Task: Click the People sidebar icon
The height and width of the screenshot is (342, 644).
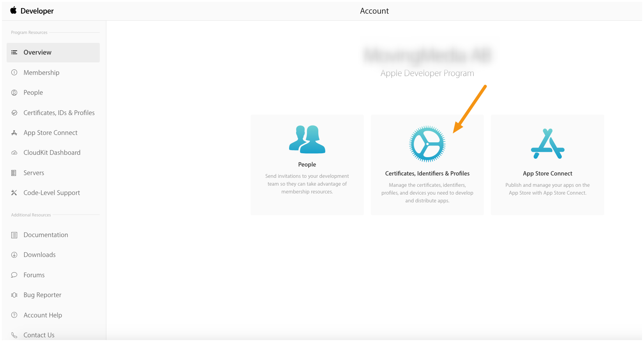Action: click(14, 92)
